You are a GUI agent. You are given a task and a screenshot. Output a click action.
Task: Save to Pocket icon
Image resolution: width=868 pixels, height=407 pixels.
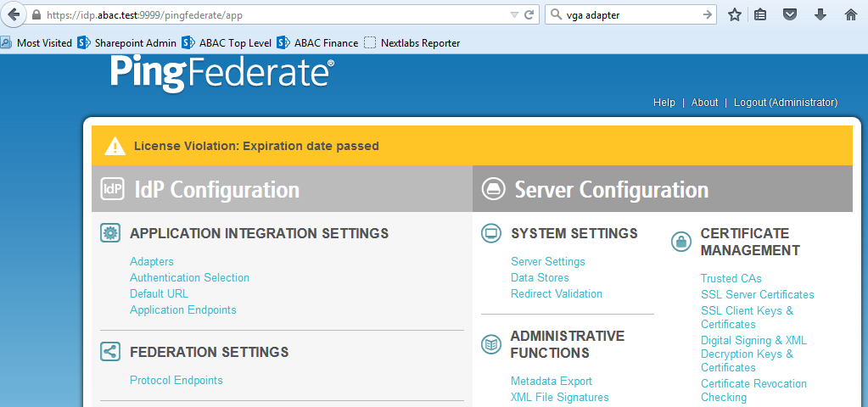pyautogui.click(x=790, y=15)
